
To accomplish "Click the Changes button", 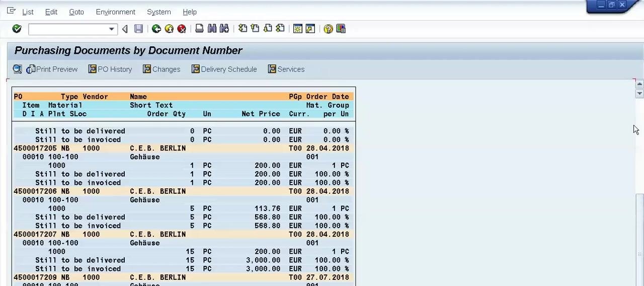I will (x=162, y=69).
